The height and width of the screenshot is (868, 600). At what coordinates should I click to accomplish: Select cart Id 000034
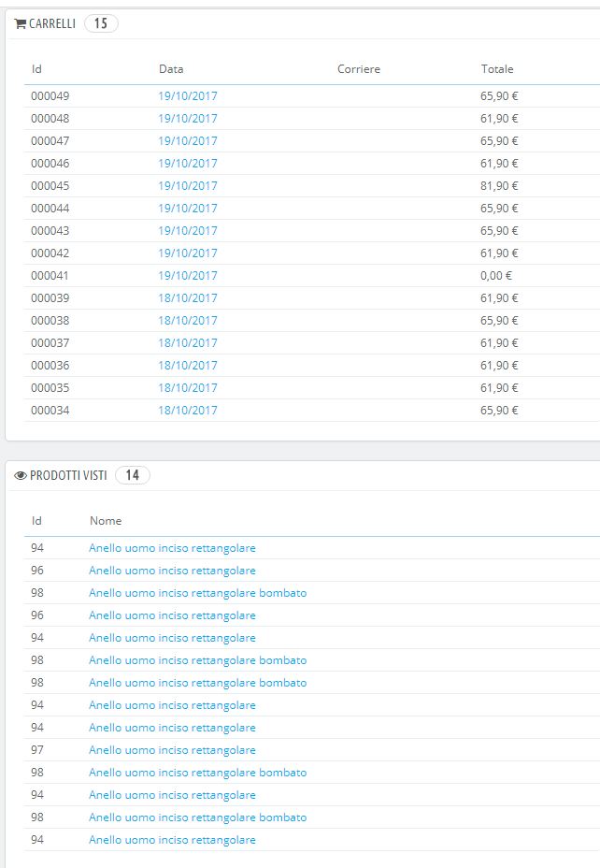50,411
